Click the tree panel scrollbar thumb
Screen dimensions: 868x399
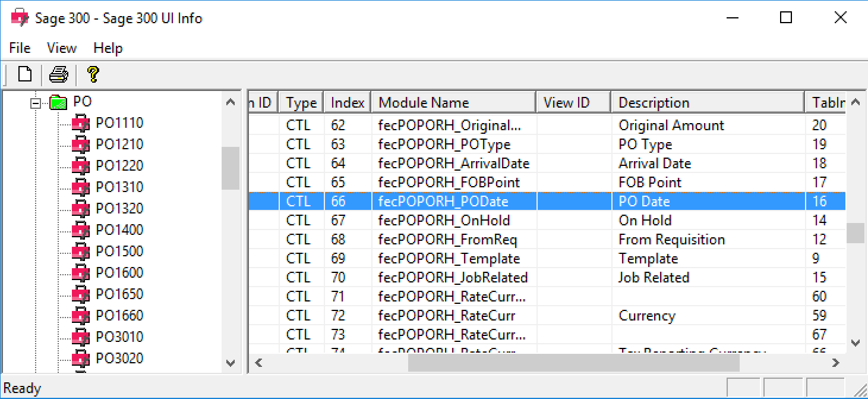[231, 168]
